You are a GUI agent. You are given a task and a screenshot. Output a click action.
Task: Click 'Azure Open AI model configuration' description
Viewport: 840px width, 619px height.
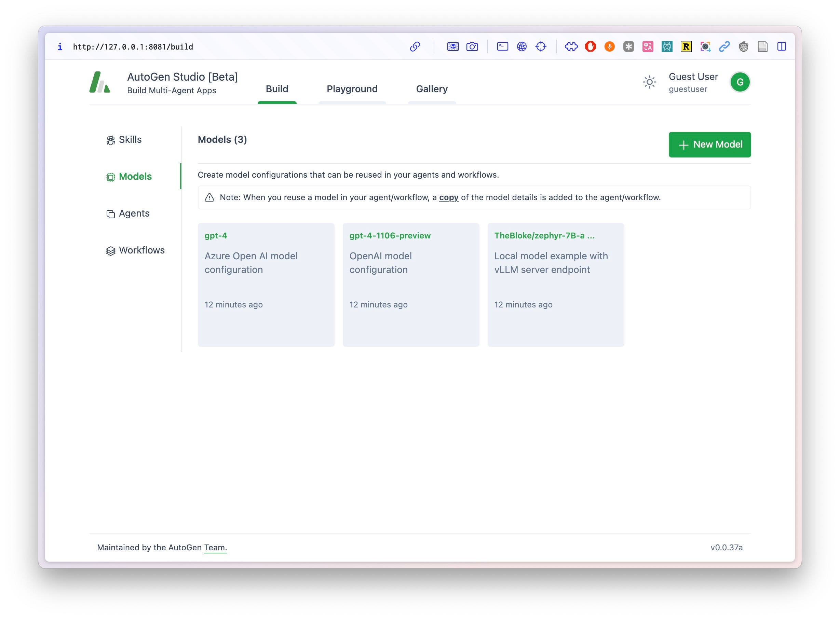click(x=251, y=263)
